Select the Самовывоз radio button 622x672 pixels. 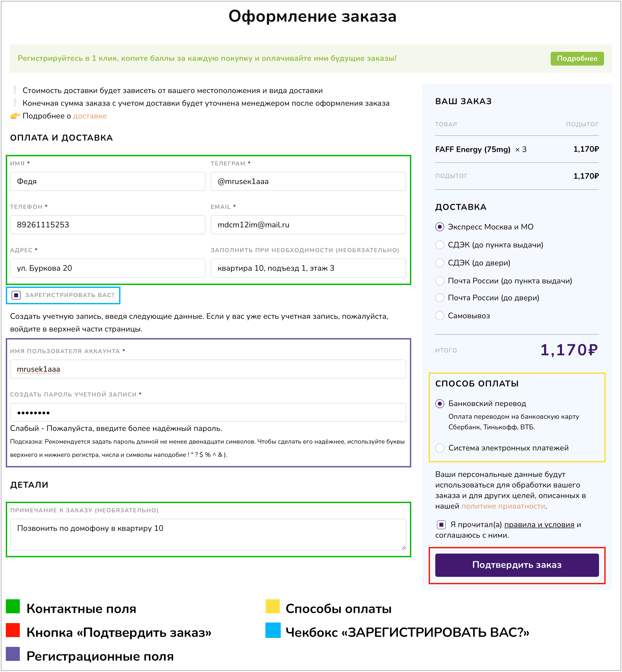439,316
